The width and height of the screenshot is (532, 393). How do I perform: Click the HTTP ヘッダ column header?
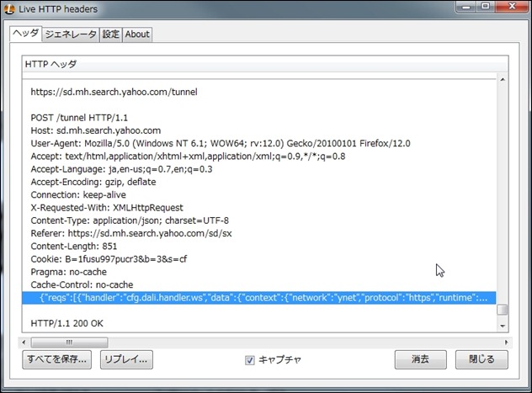click(265, 64)
